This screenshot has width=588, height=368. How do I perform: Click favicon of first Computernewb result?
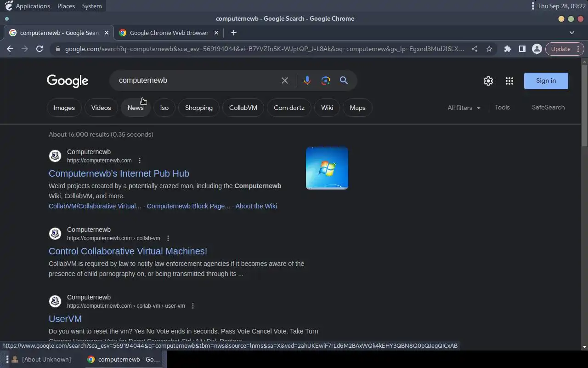[55, 156]
